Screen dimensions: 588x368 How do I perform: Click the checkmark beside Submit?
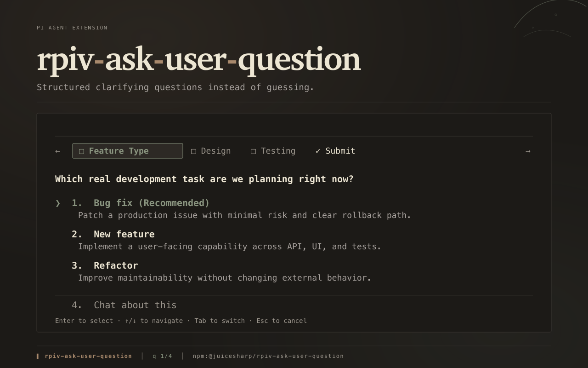pos(318,151)
